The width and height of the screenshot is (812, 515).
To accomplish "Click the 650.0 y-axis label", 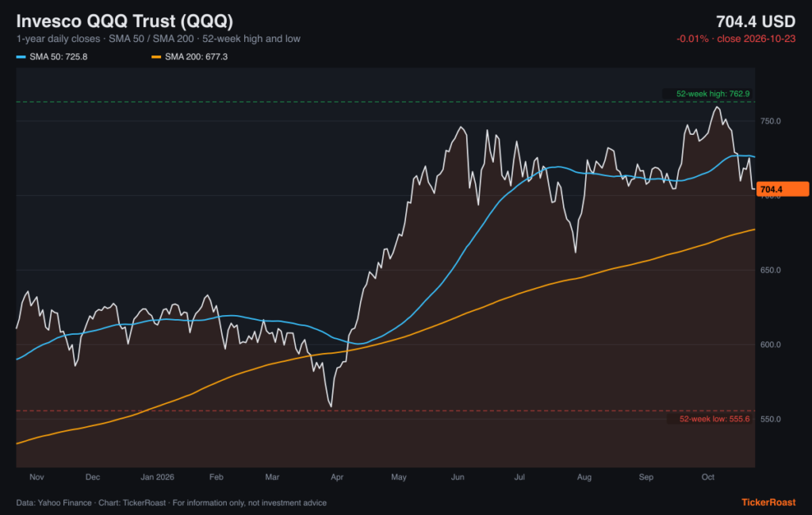I will pyautogui.click(x=770, y=271).
